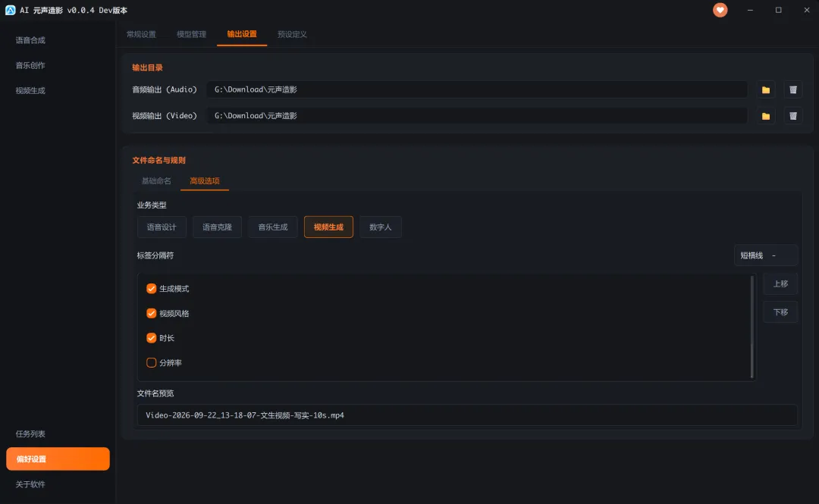Viewport: 819px width, 504px height.
Task: Switch to the 基础命名 sub-tab
Action: coord(156,180)
